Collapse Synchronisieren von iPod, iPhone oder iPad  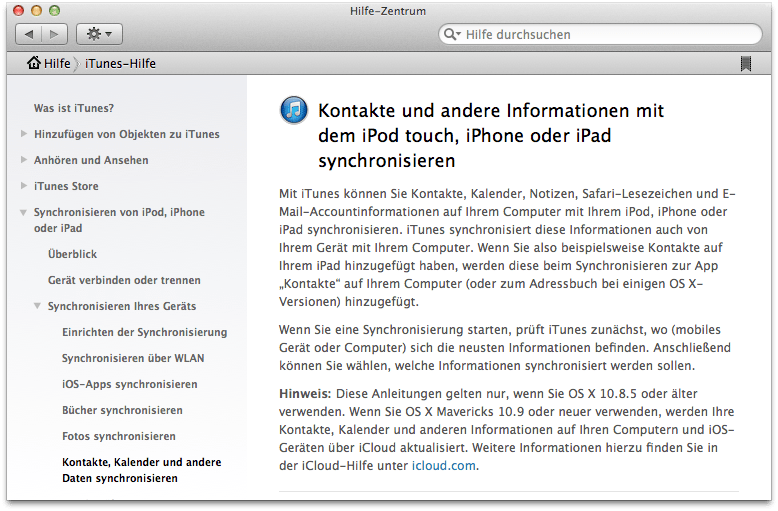point(23,212)
